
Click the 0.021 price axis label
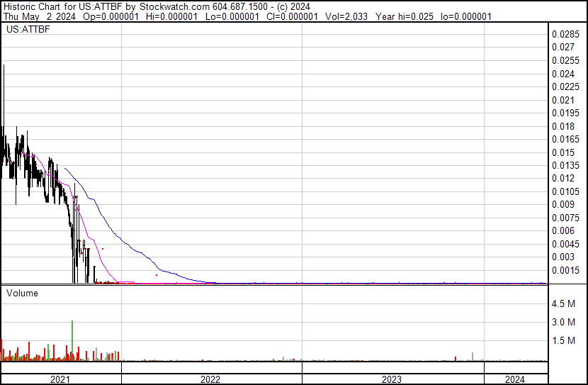click(x=562, y=100)
